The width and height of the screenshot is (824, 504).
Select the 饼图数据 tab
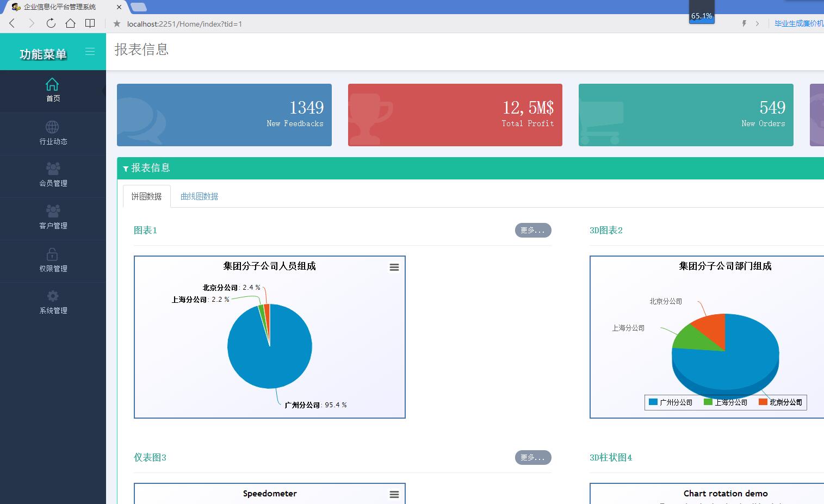click(x=146, y=196)
